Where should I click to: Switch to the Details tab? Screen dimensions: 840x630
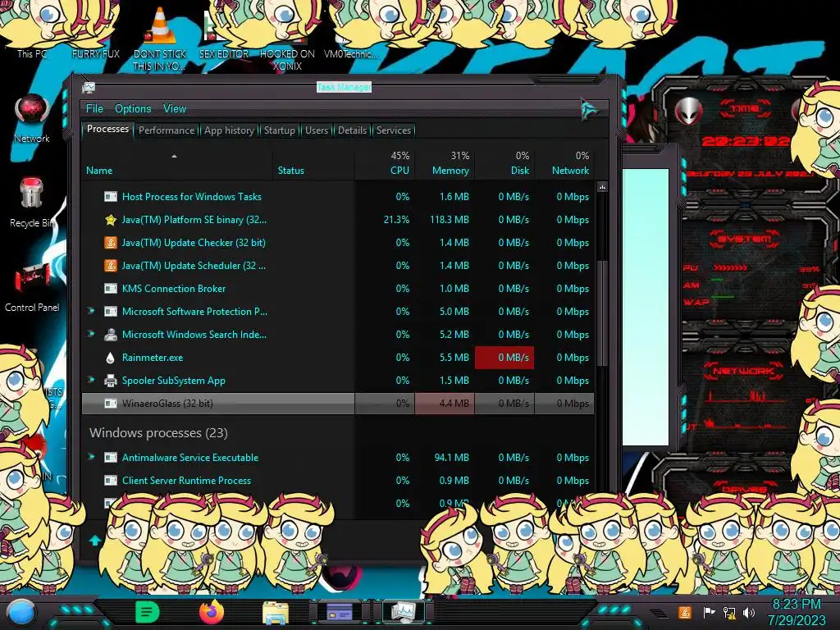[x=352, y=130]
